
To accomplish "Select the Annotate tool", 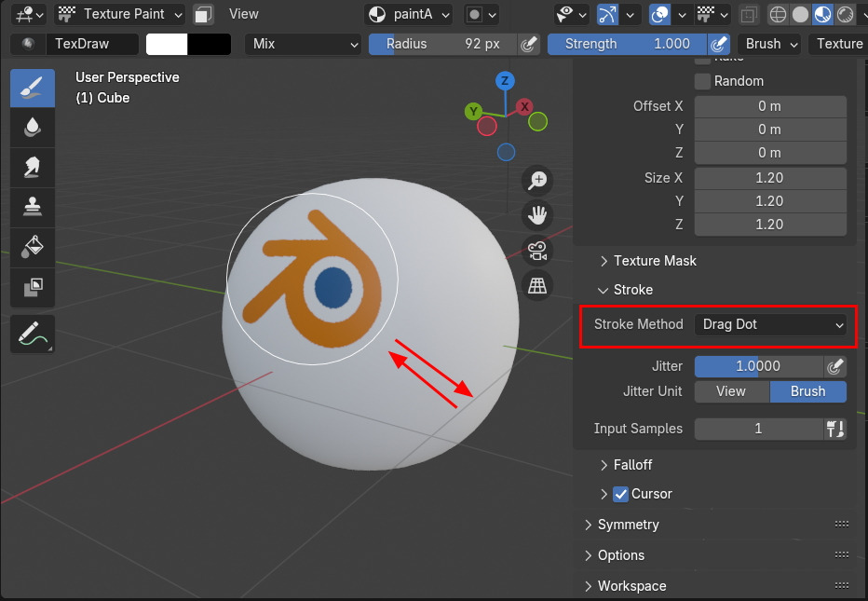I will coord(32,334).
